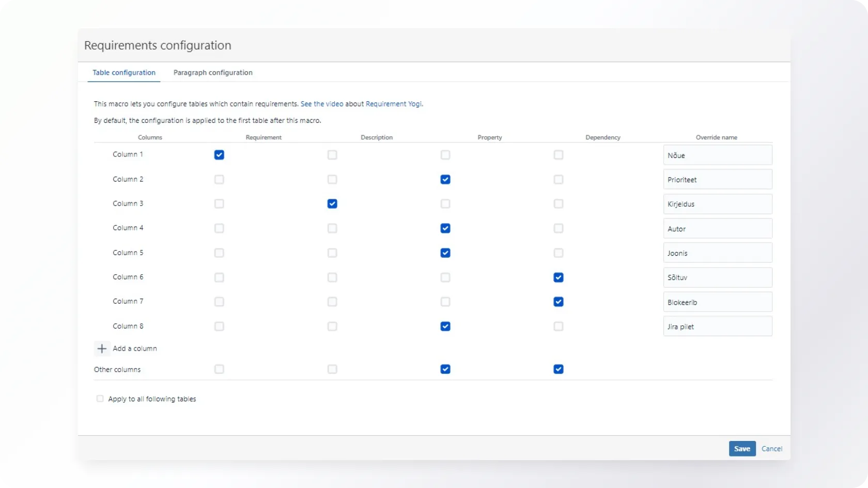Screen dimensions: 868x488
Task: Click the "Prioriteet" override name field
Action: 717,180
